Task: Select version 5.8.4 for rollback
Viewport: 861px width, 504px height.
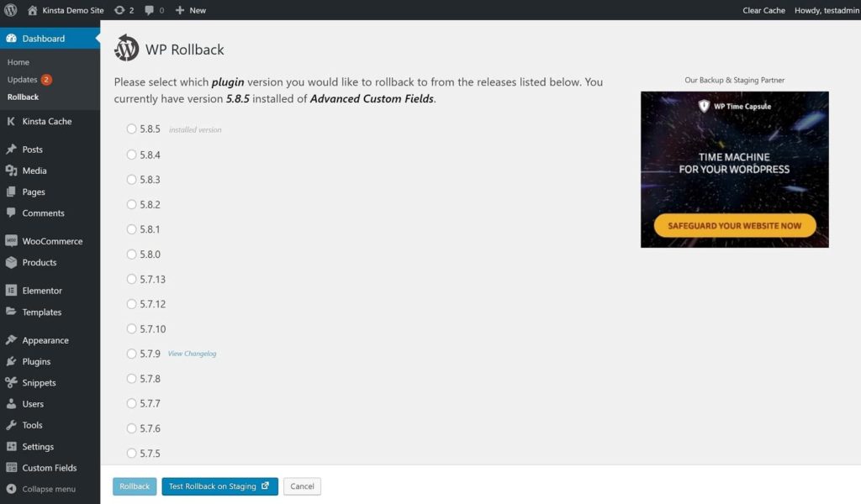Action: 132,155
